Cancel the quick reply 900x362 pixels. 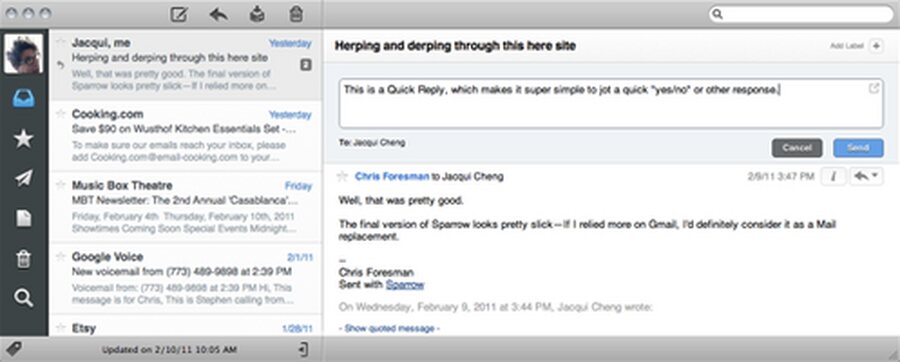click(797, 148)
